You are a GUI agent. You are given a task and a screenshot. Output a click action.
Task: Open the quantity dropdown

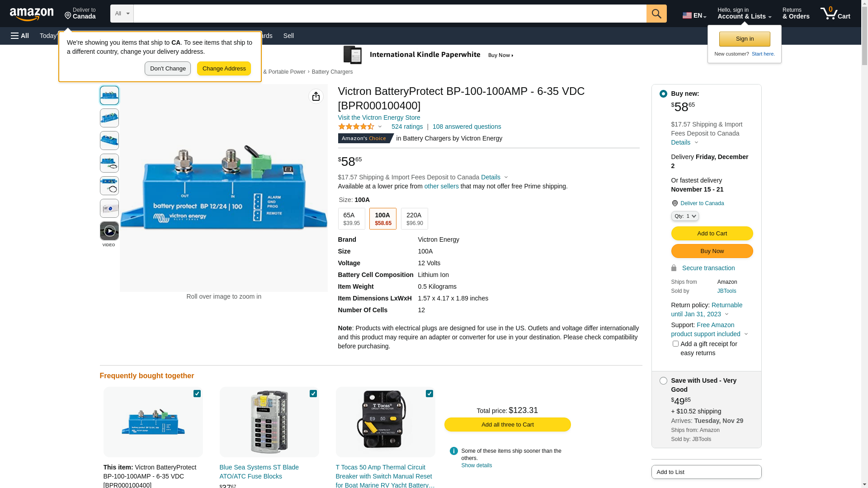pos(685,216)
